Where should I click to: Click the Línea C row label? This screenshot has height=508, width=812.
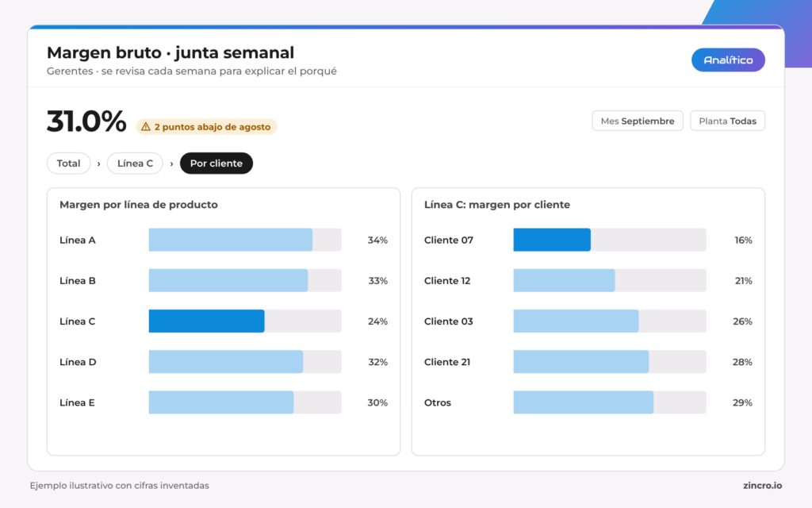(77, 321)
